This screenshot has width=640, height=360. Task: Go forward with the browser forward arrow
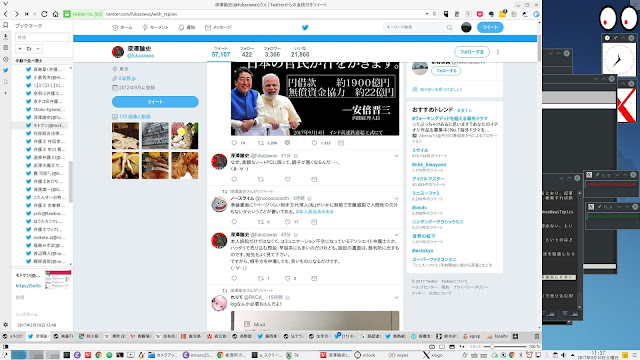pyautogui.click(x=17, y=14)
